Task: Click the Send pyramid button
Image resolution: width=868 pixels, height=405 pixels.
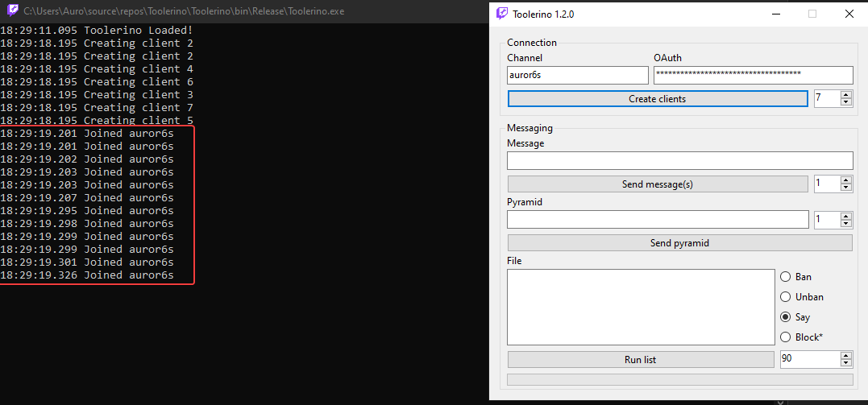Action: pyautogui.click(x=679, y=243)
